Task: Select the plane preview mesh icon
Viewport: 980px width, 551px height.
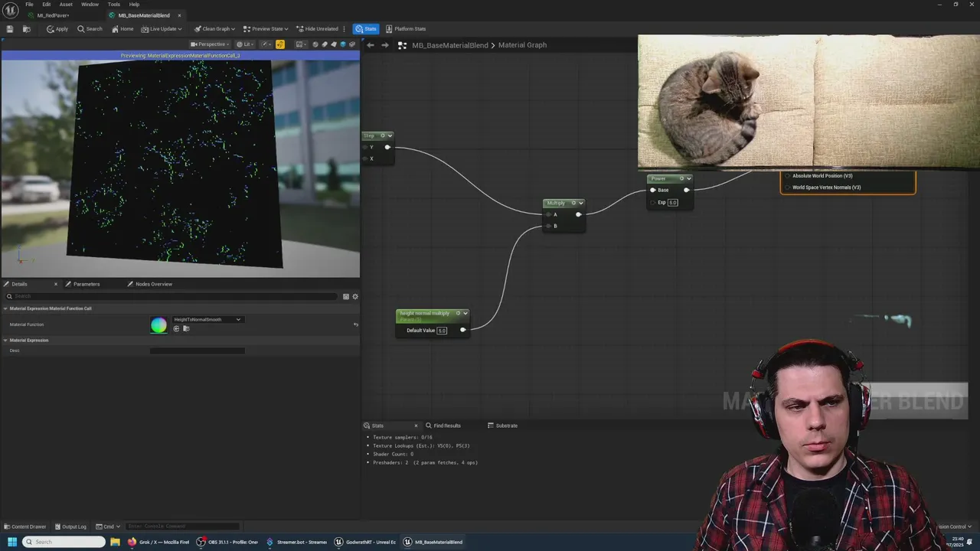Action: pos(334,44)
